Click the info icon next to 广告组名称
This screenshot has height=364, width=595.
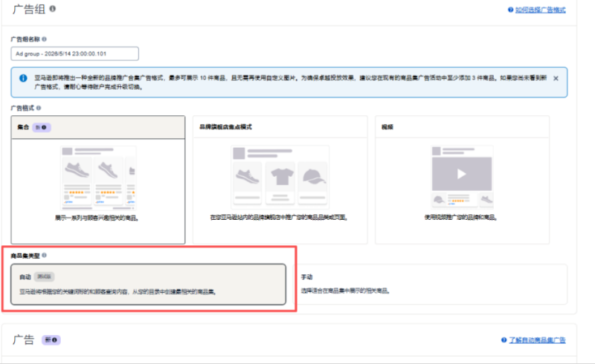click(45, 39)
